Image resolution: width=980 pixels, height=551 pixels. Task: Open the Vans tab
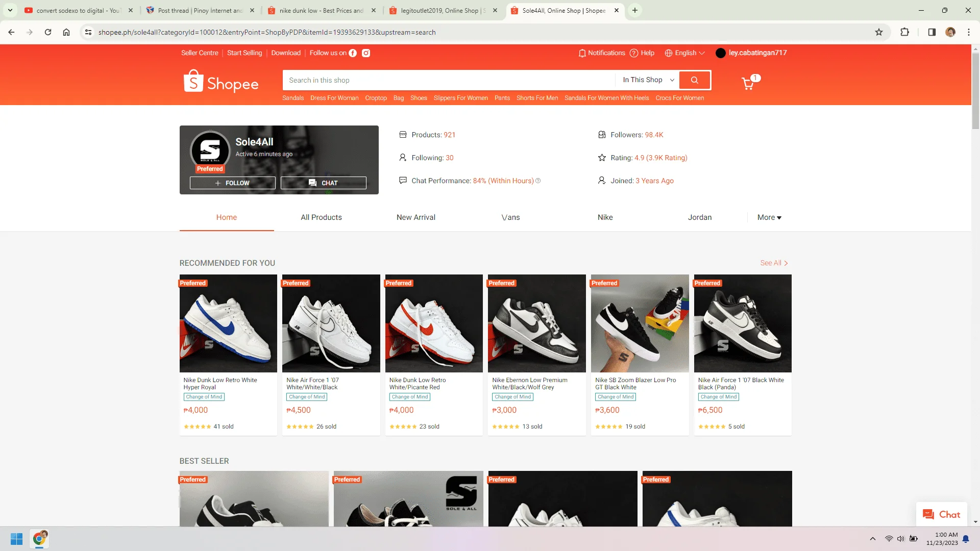510,217
